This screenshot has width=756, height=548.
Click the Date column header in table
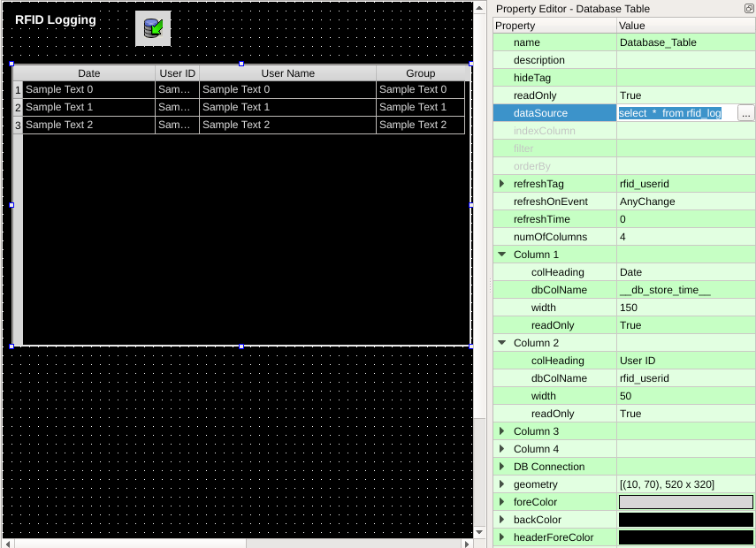click(x=89, y=73)
